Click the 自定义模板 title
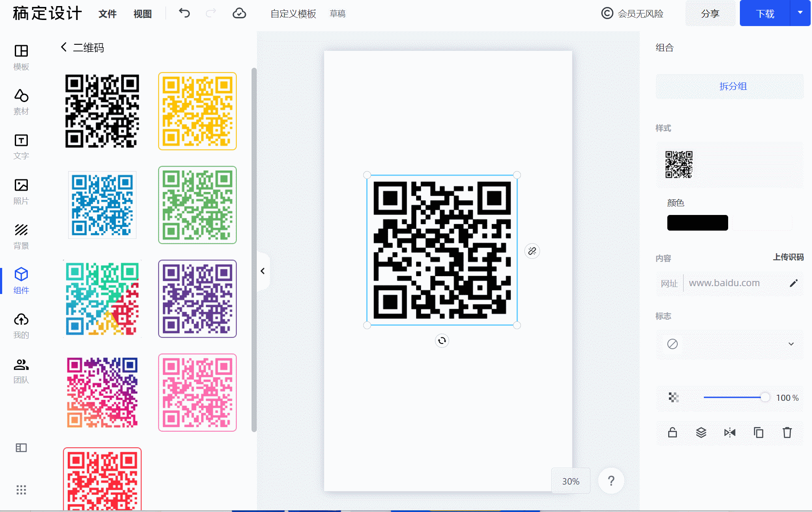This screenshot has width=812, height=512. coord(293,14)
